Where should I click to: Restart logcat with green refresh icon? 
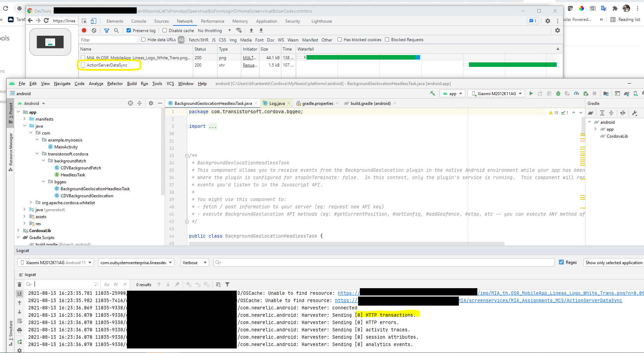click(20, 342)
